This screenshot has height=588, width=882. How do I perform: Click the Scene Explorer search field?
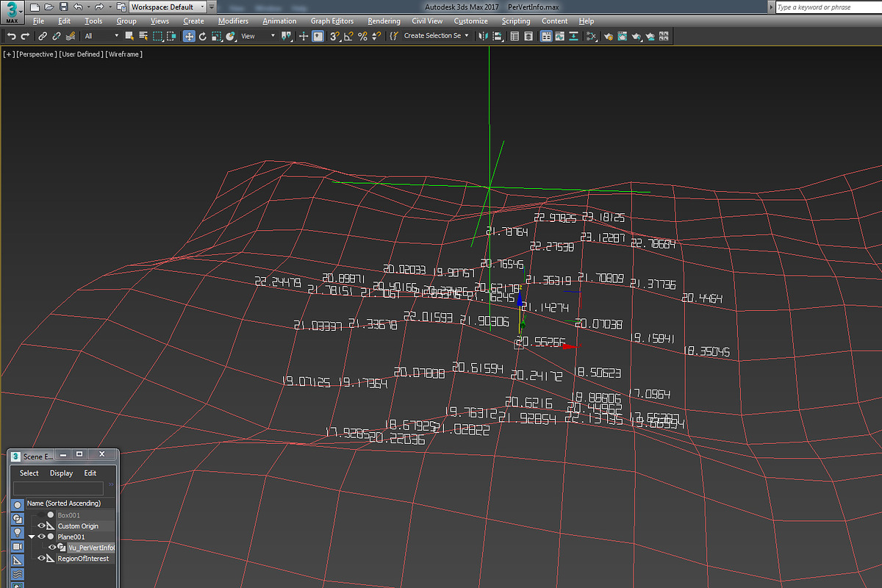(58, 488)
